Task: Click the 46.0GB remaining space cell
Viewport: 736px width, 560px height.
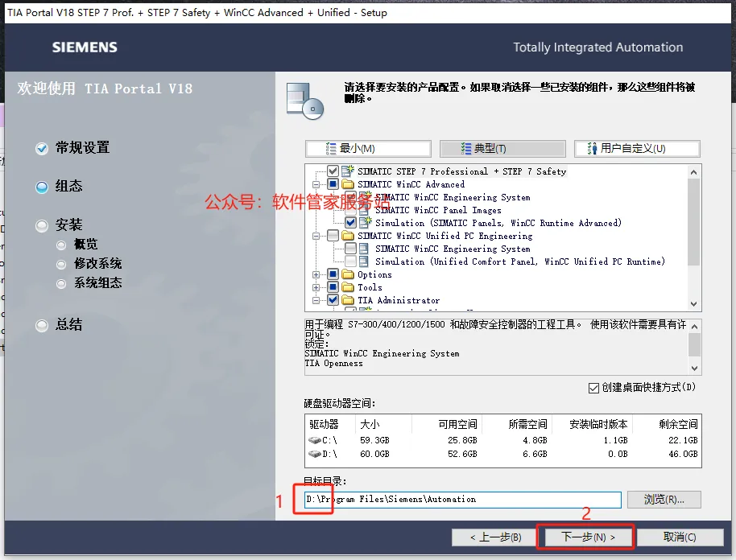Action: [x=683, y=454]
